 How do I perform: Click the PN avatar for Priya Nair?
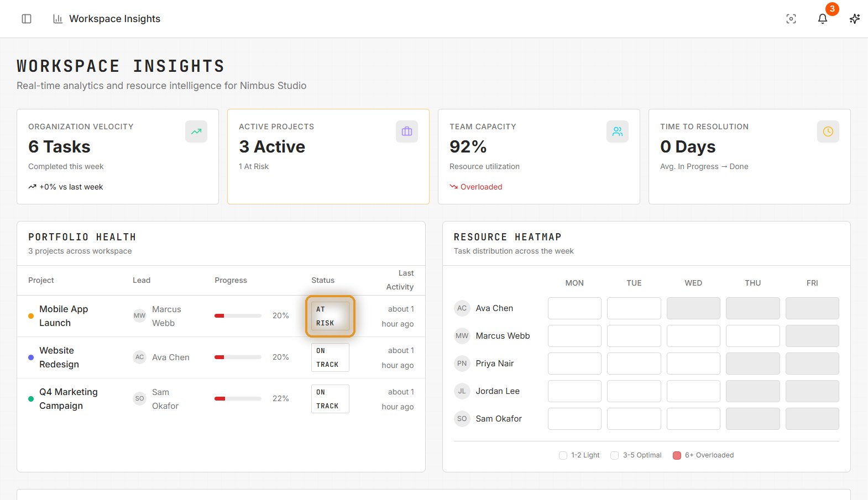point(462,364)
